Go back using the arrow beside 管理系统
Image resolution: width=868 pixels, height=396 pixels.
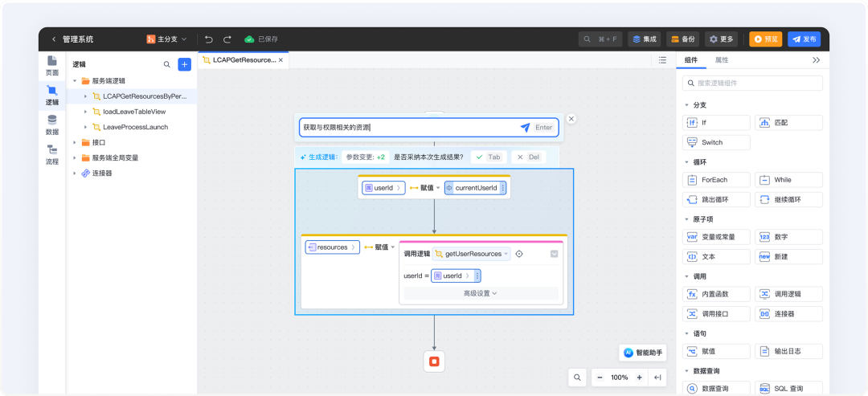(x=54, y=39)
